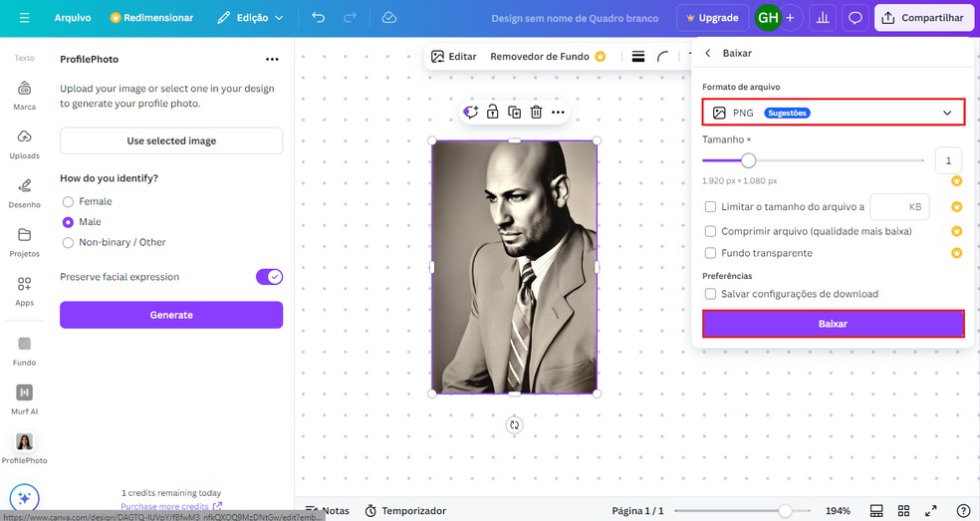Click the KB file size limit field
The width and height of the screenshot is (980, 521).
coord(899,207)
